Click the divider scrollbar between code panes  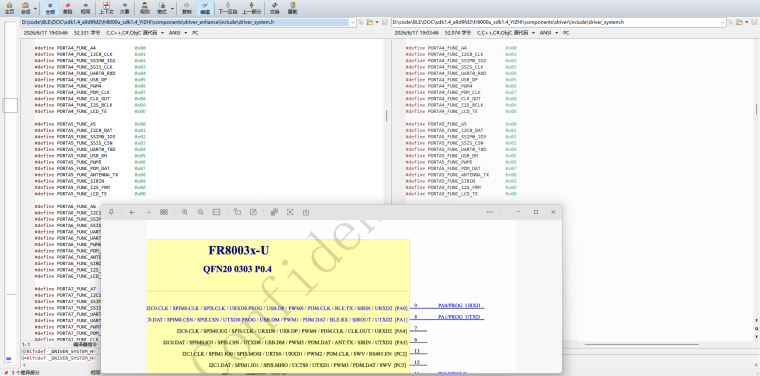click(x=387, y=115)
